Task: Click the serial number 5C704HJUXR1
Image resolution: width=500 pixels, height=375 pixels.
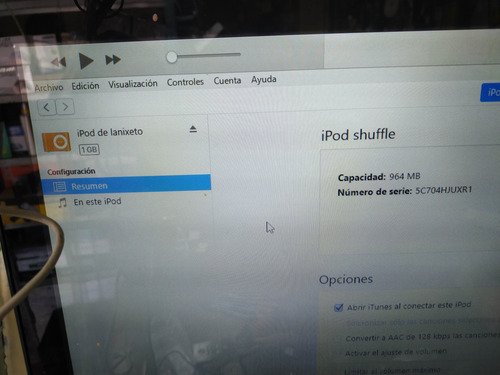Action: 444,190
